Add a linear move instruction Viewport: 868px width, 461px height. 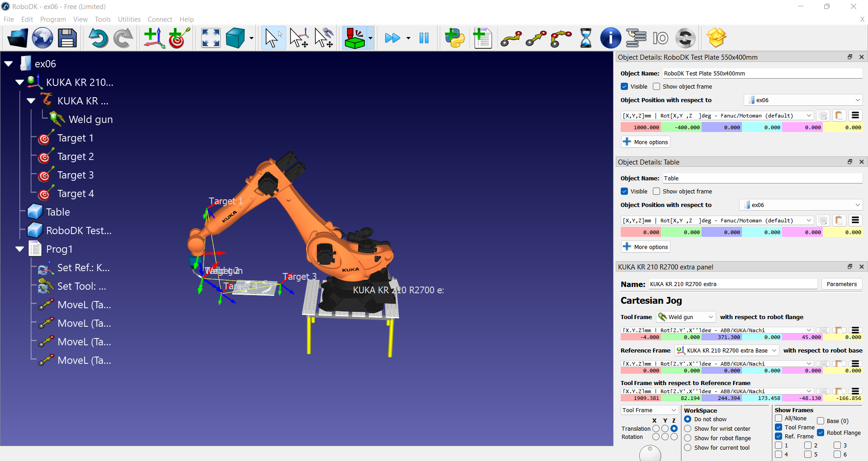tap(536, 38)
